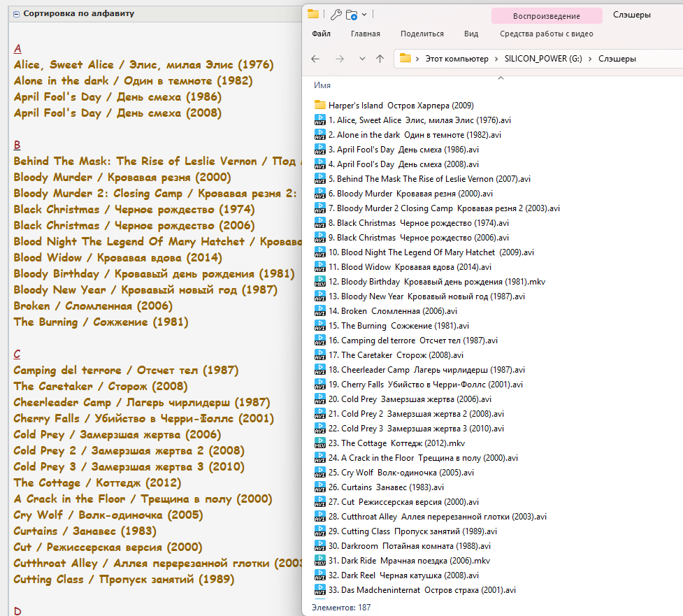Click 'Alice, Sweet Alice / Элис, милая Элис (1976)' entry
Image resolution: width=683 pixels, height=616 pixels.
(144, 65)
